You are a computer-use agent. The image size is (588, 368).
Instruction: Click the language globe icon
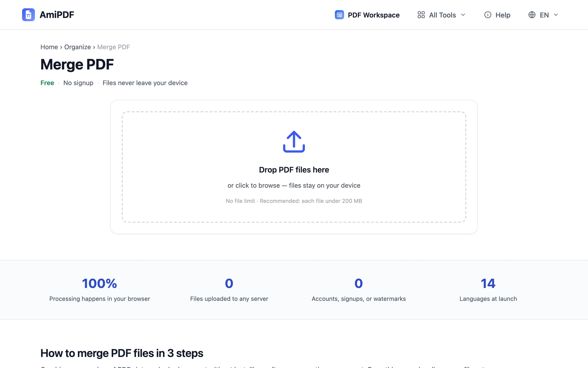click(x=532, y=15)
